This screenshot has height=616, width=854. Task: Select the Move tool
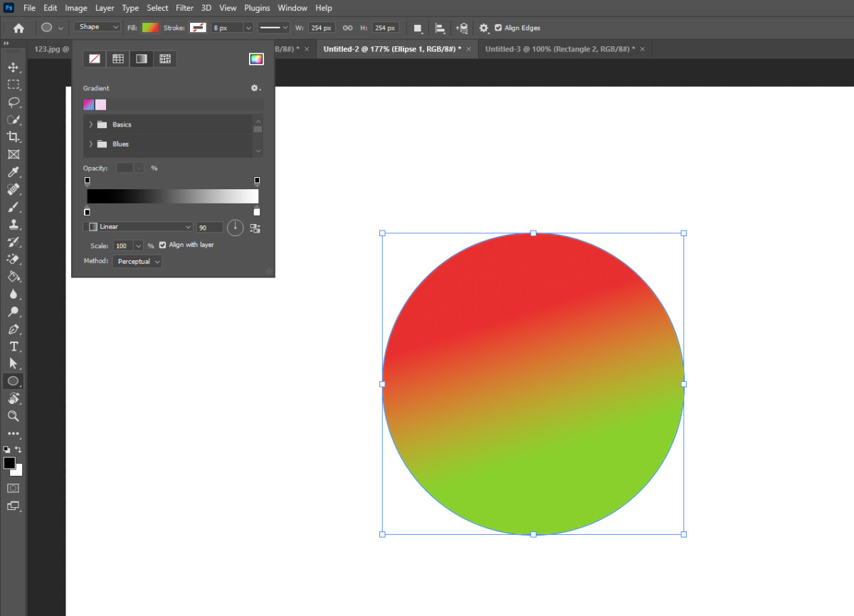coord(13,67)
